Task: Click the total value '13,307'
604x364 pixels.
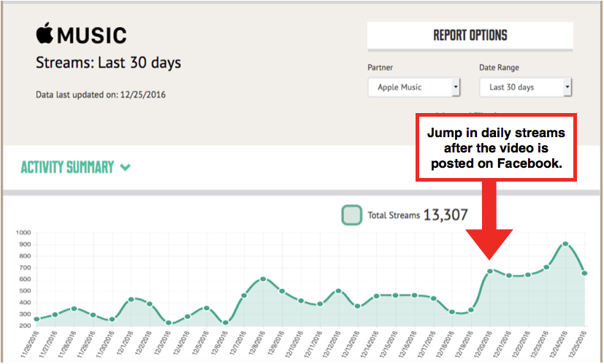Action: [446, 214]
